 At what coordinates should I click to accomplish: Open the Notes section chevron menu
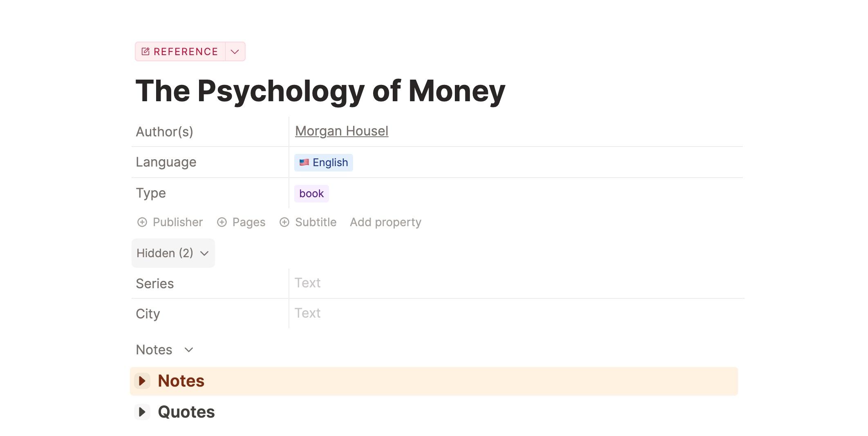pyautogui.click(x=189, y=350)
